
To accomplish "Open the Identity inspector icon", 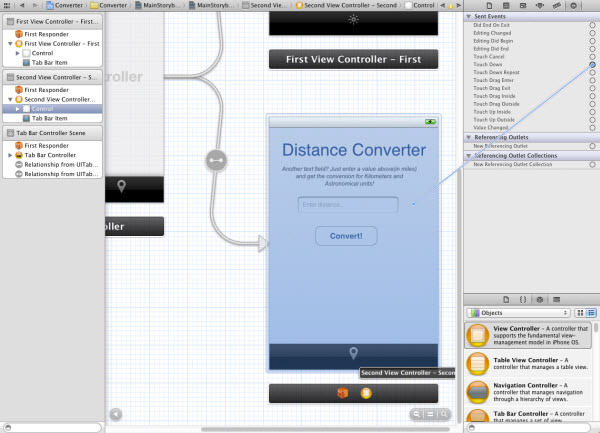I will [523, 5].
